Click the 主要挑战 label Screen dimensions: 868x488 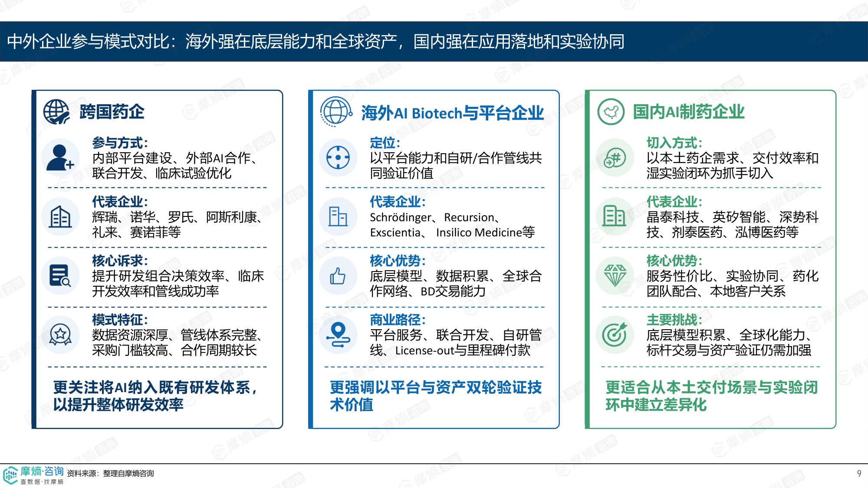[x=674, y=320]
